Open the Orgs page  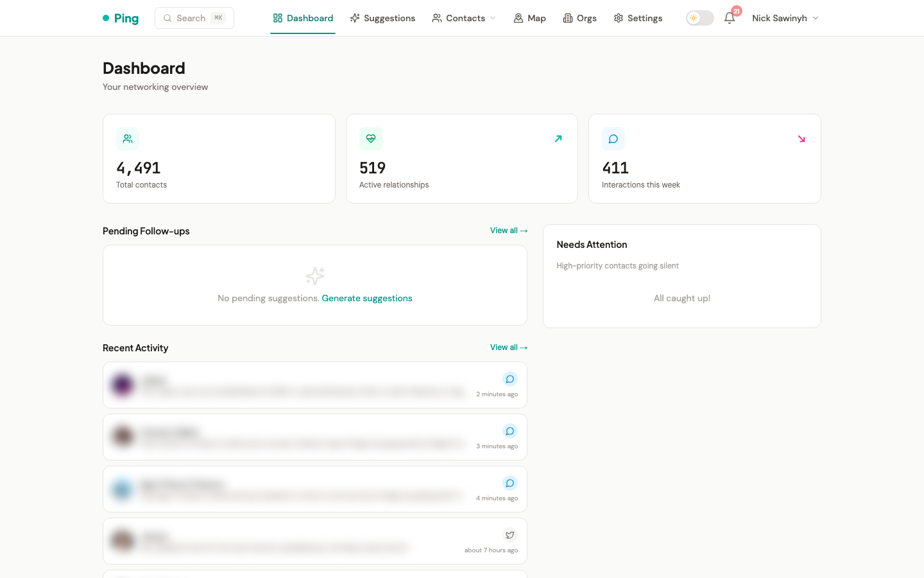(x=580, y=18)
